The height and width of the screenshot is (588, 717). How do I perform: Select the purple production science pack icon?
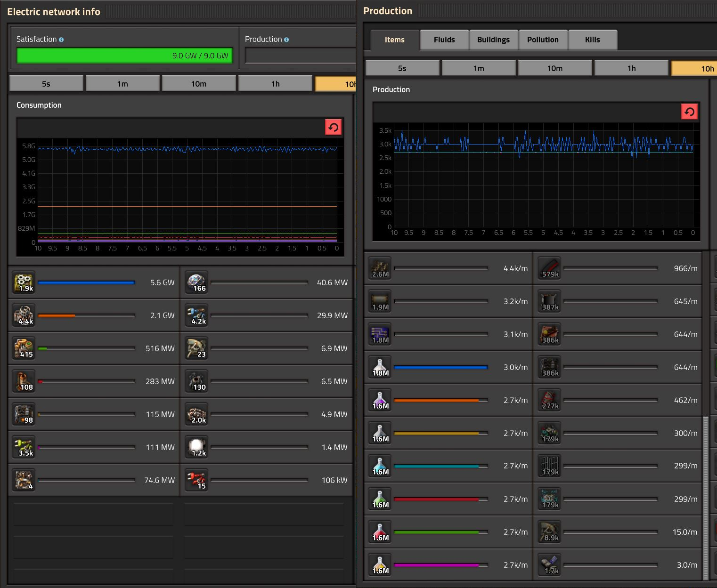[380, 400]
